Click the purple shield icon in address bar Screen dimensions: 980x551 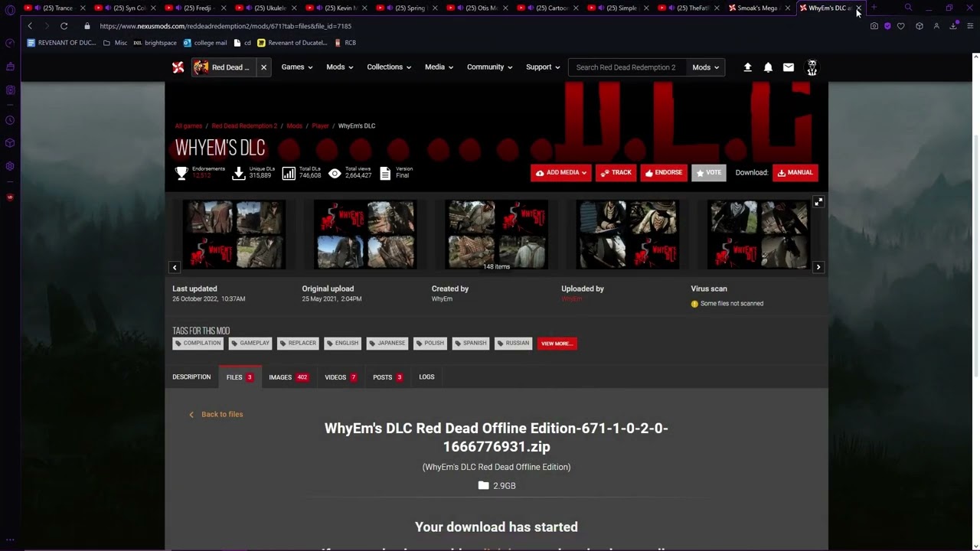(887, 26)
